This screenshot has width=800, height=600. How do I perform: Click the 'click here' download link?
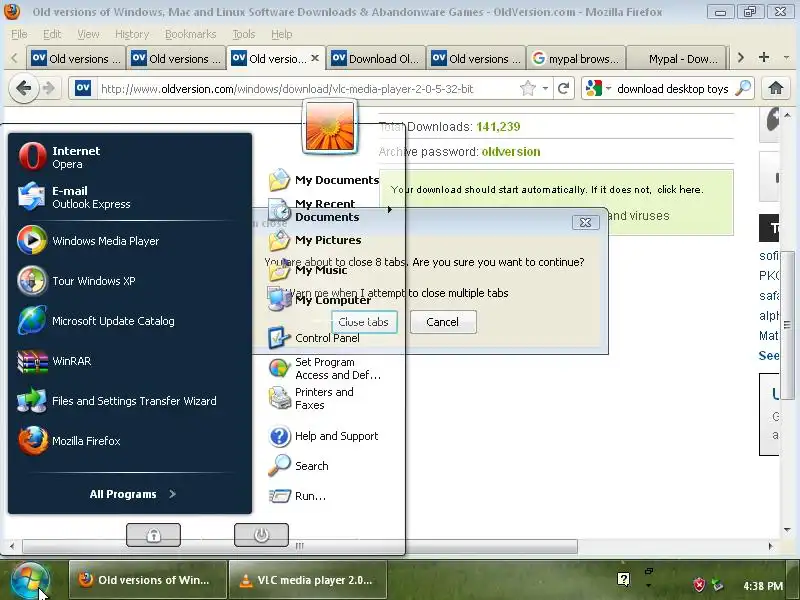tap(679, 190)
